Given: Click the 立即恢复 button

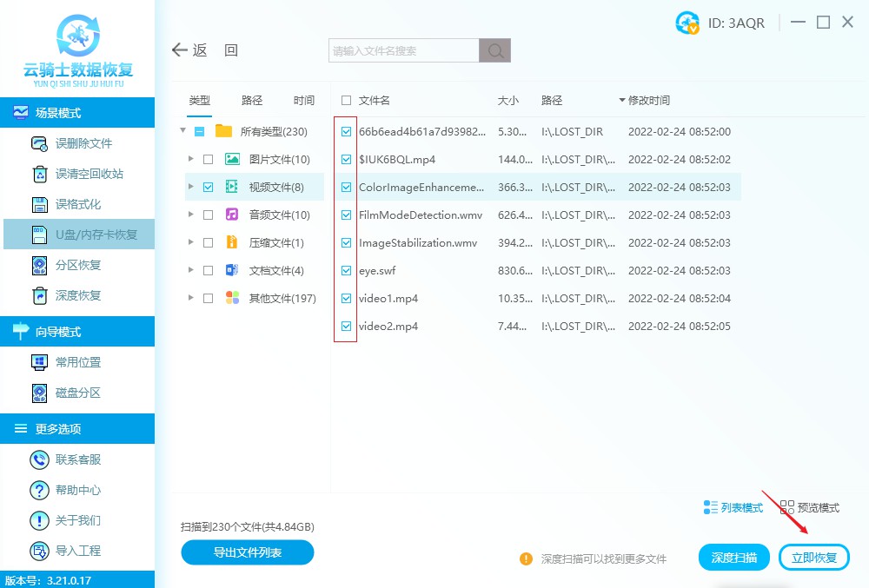Looking at the screenshot, I should (x=814, y=558).
